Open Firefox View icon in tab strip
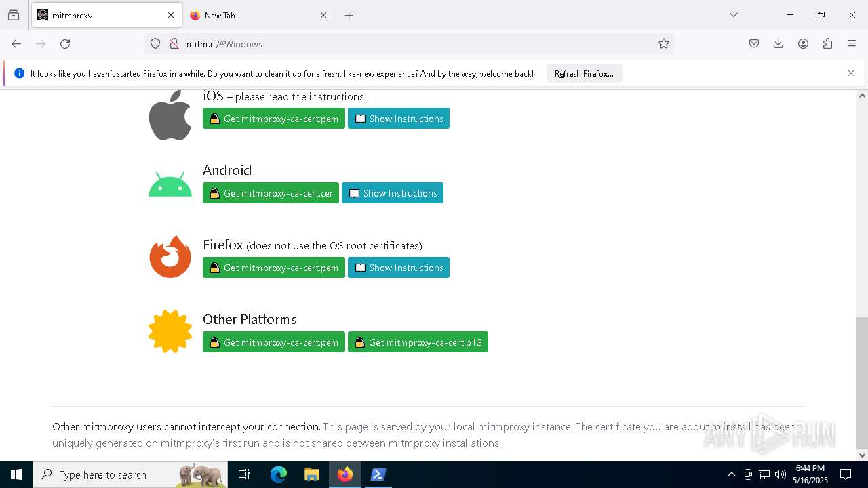The width and height of the screenshot is (868, 488). coord(14,15)
